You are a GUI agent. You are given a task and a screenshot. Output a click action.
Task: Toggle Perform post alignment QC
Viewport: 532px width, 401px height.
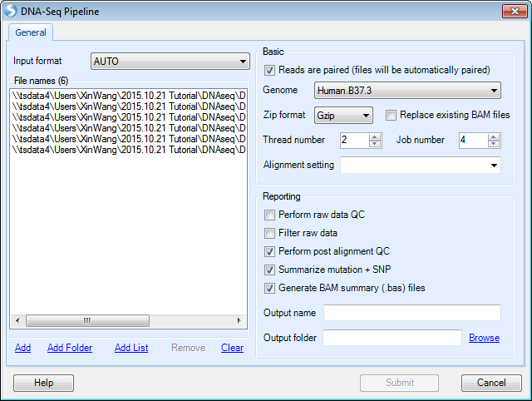coord(269,251)
